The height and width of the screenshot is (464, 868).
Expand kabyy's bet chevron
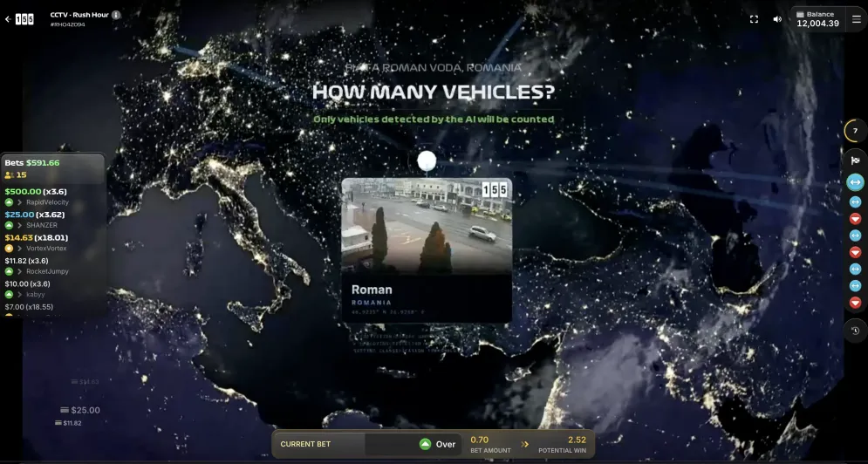20,295
